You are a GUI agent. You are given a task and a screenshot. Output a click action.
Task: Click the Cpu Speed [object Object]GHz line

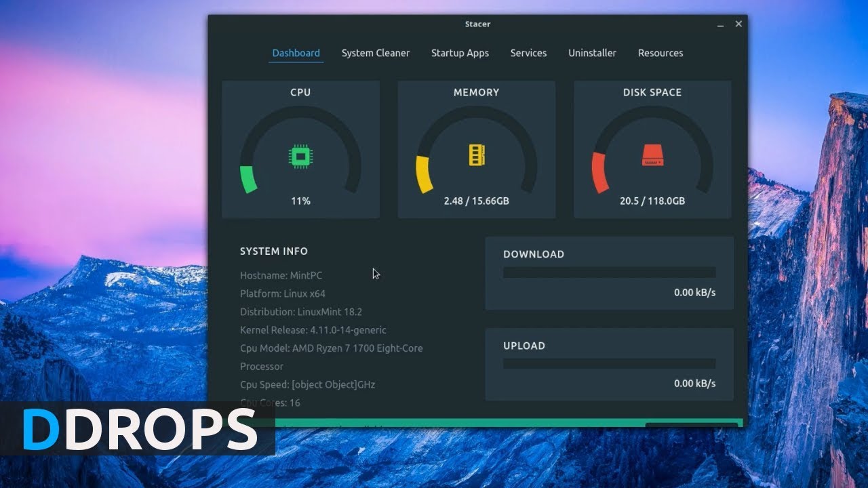(x=307, y=384)
